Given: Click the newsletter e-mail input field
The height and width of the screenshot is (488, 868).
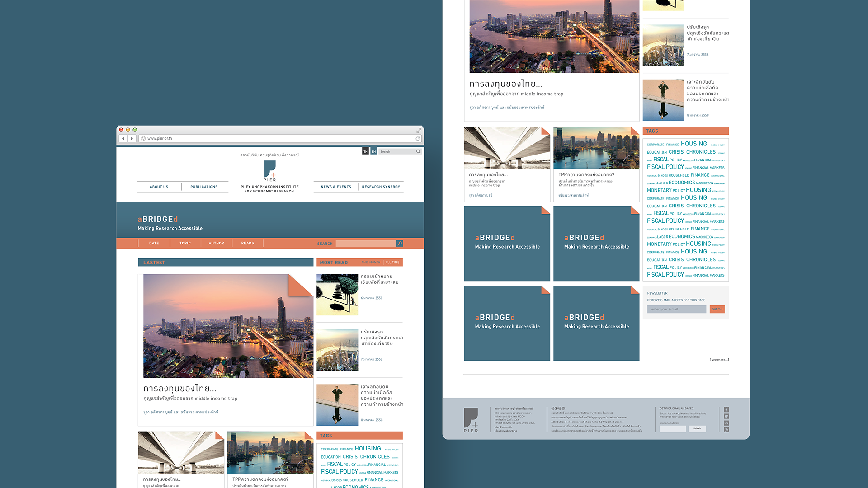Looking at the screenshot, I should (x=676, y=310).
